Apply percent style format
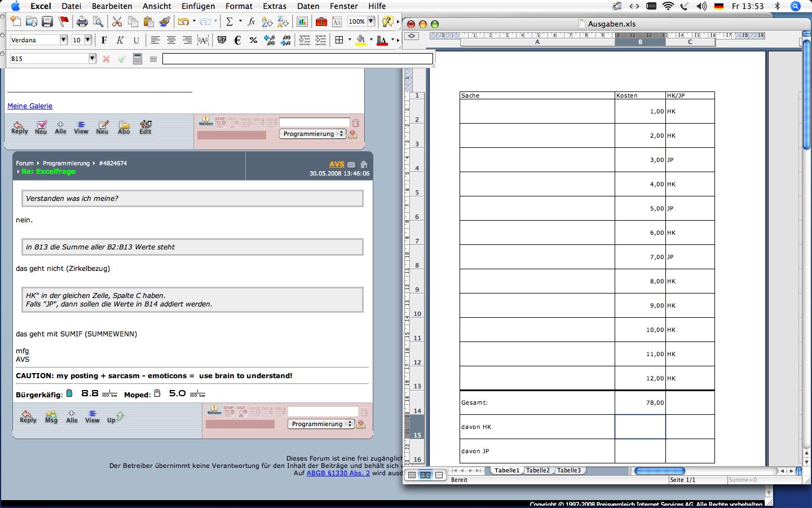Viewport: 812px width, 508px height. pyautogui.click(x=253, y=40)
